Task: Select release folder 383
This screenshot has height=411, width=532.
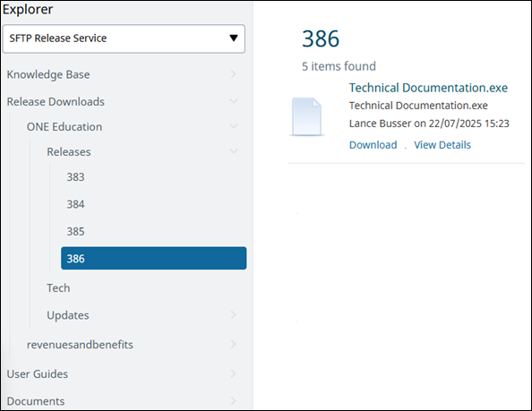Action: 75,177
